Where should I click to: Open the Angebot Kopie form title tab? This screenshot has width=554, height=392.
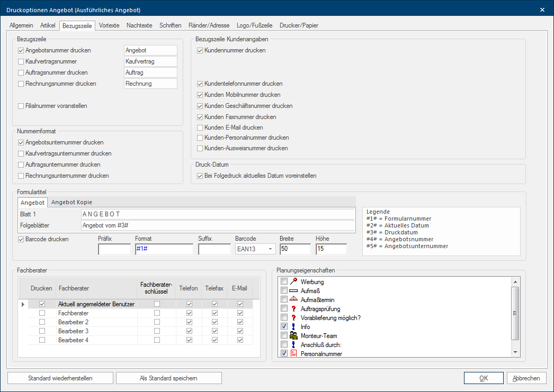[x=72, y=202]
